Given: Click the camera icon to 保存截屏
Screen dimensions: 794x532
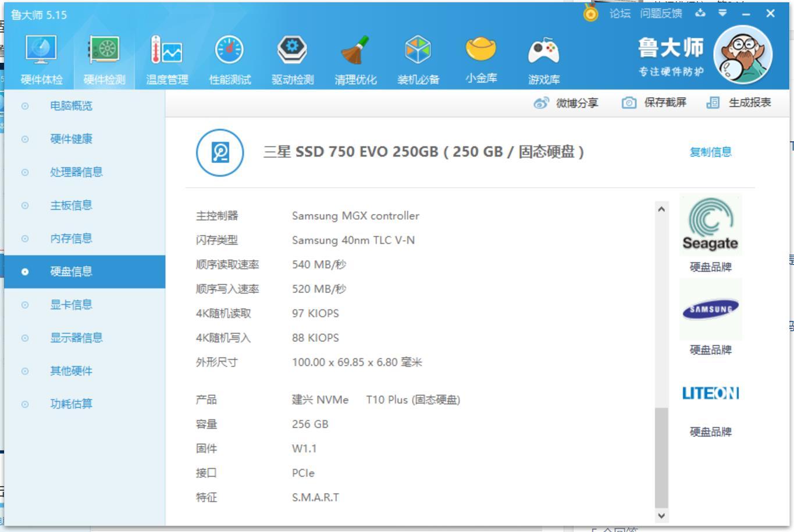Looking at the screenshot, I should coord(630,102).
